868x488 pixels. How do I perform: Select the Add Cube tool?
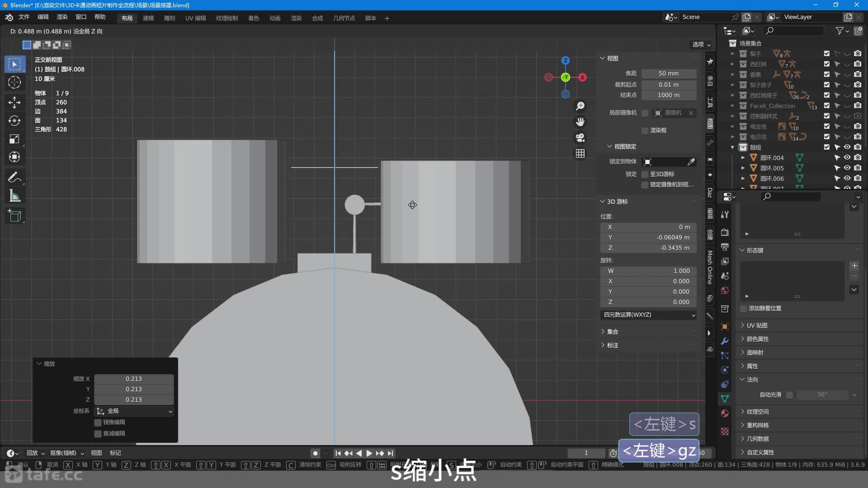pyautogui.click(x=14, y=216)
